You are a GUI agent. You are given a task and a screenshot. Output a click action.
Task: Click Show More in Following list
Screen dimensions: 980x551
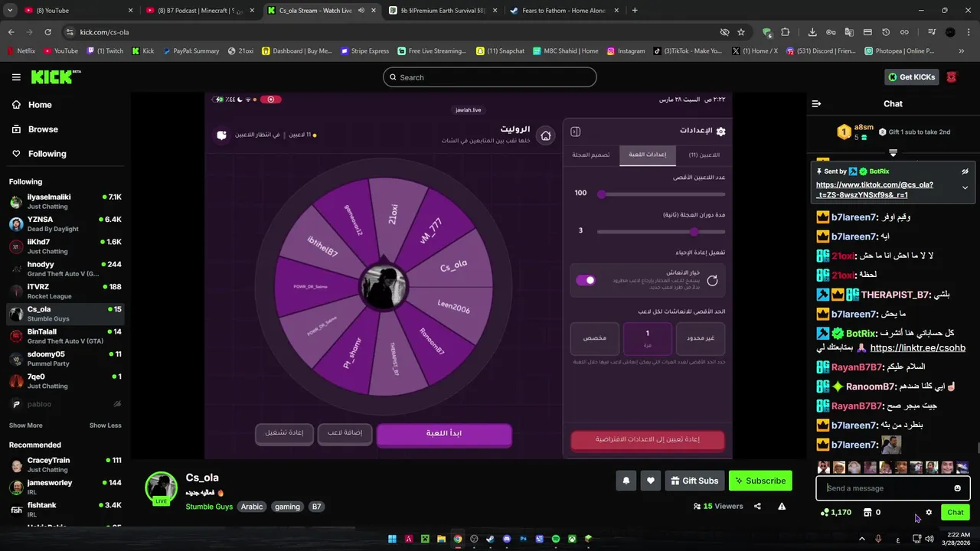tap(26, 425)
